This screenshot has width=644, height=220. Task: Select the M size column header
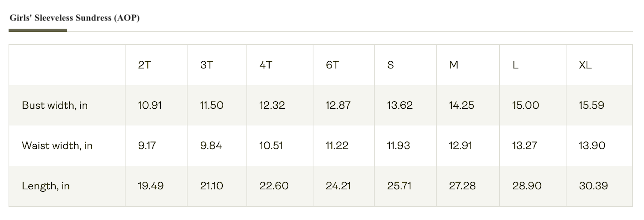pyautogui.click(x=454, y=65)
